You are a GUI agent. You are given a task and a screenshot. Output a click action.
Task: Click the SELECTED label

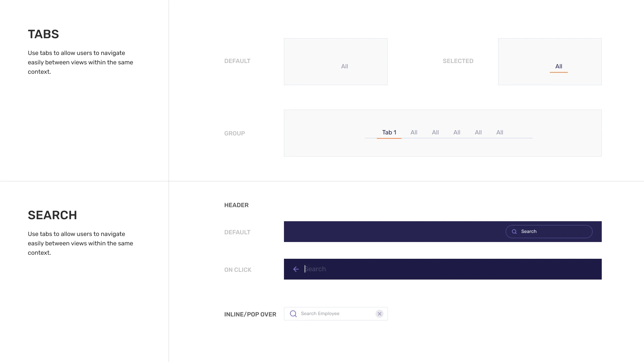[x=458, y=61]
